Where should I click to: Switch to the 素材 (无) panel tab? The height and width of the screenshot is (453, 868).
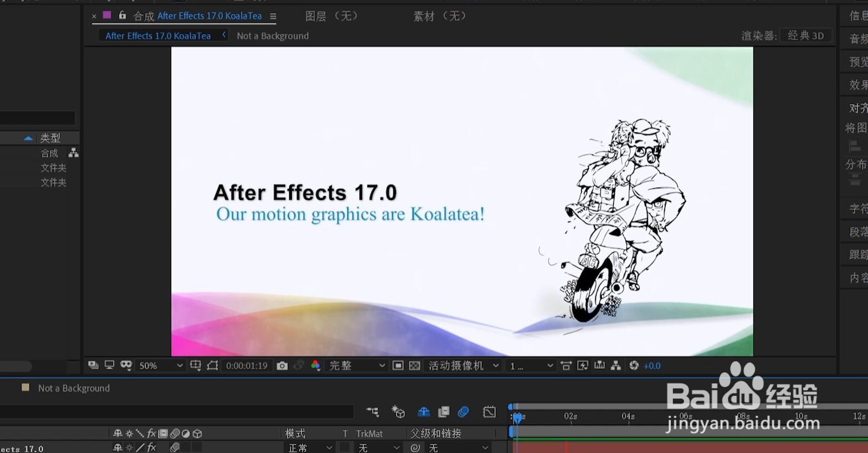point(439,16)
